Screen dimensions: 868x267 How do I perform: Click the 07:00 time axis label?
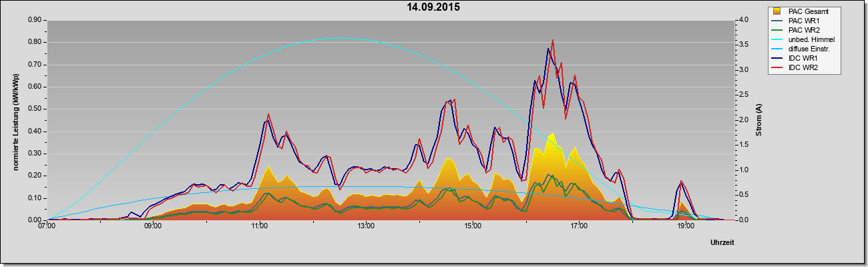coord(47,227)
